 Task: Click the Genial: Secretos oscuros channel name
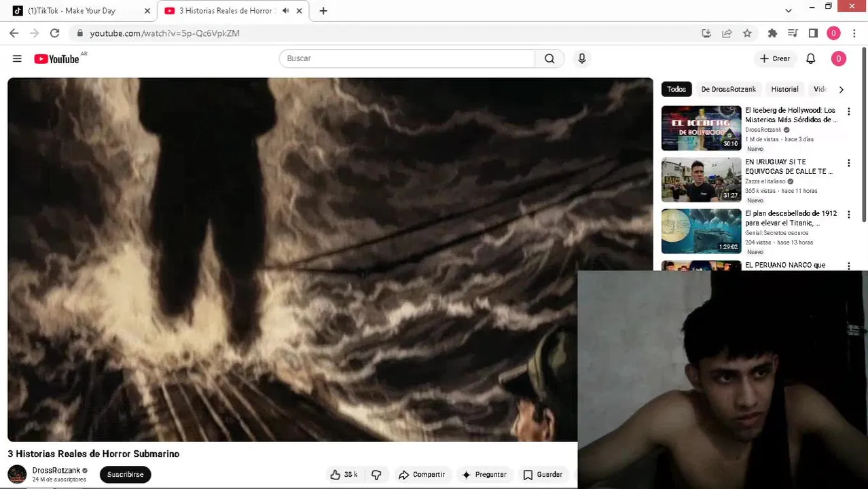(777, 233)
